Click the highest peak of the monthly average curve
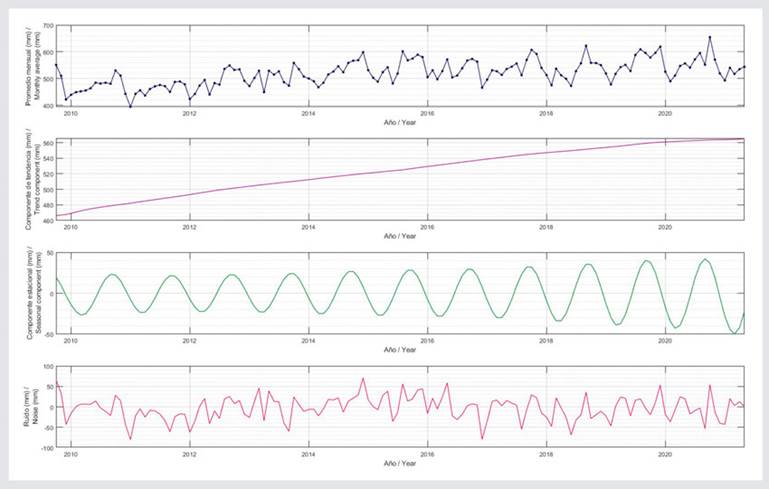769x489 pixels. tap(710, 37)
